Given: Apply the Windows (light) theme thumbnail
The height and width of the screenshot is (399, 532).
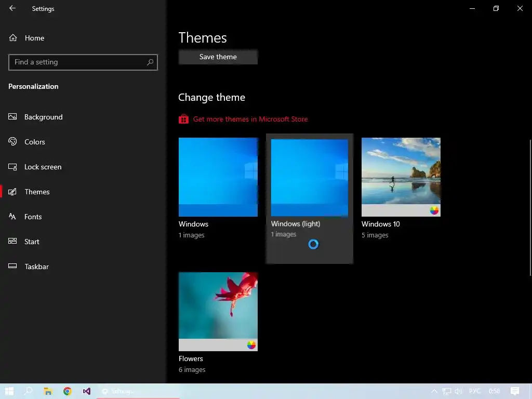Looking at the screenshot, I should [x=310, y=178].
